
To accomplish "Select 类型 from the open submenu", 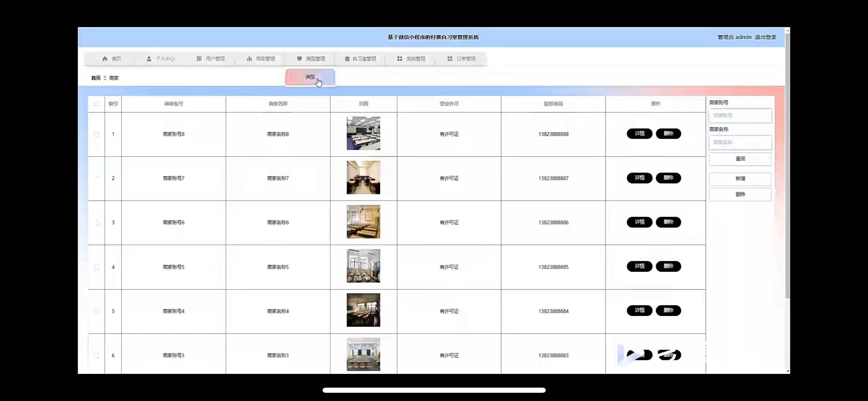I will 310,77.
